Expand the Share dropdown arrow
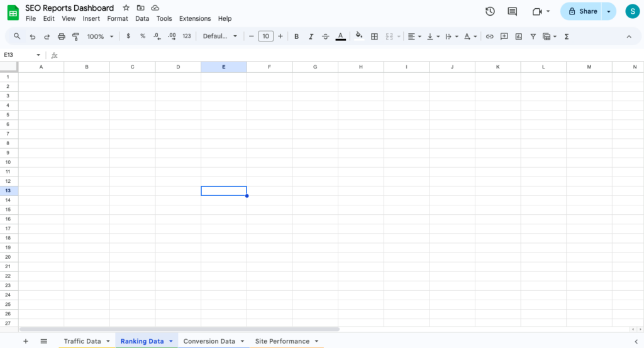Screen dimensions: 644x348 point(609,11)
